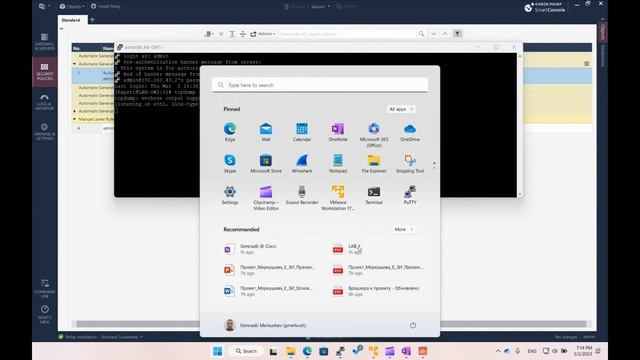Open the recommended Word document file
Screen dimensions: 640x360
click(x=269, y=291)
